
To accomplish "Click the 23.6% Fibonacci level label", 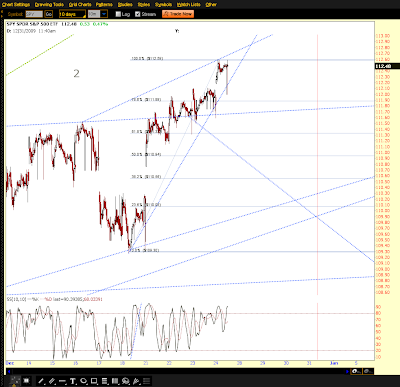I will tap(146, 205).
